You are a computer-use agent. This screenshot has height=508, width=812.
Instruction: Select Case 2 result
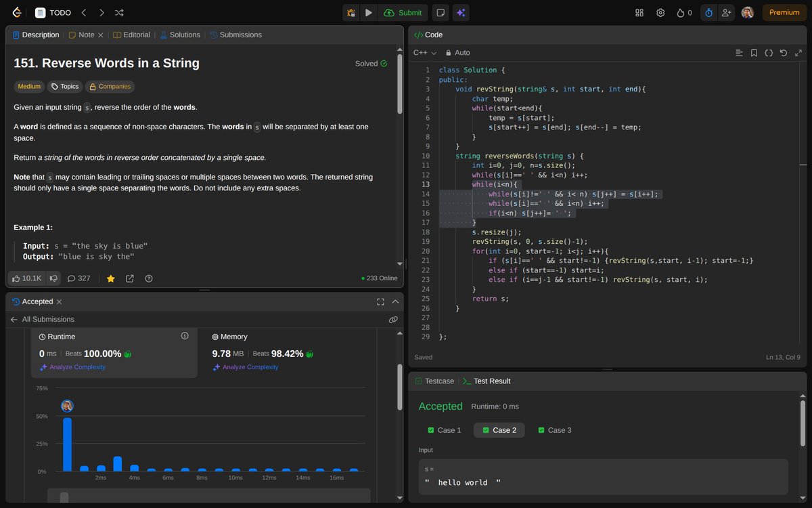coord(499,430)
